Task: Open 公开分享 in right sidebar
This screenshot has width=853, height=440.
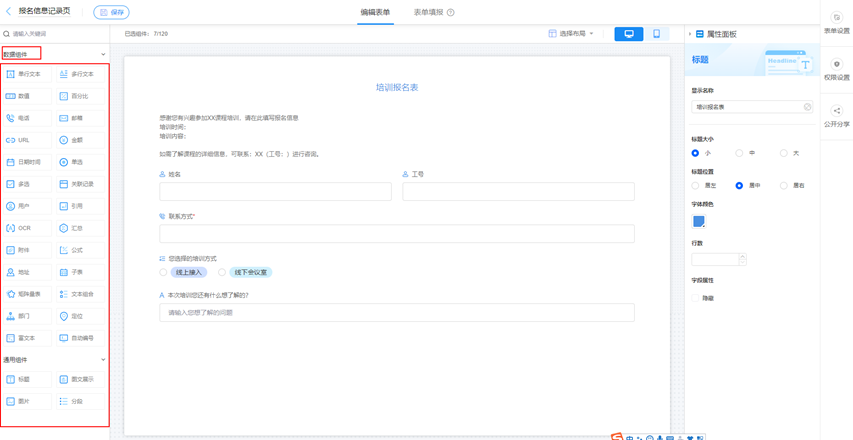Action: click(837, 116)
